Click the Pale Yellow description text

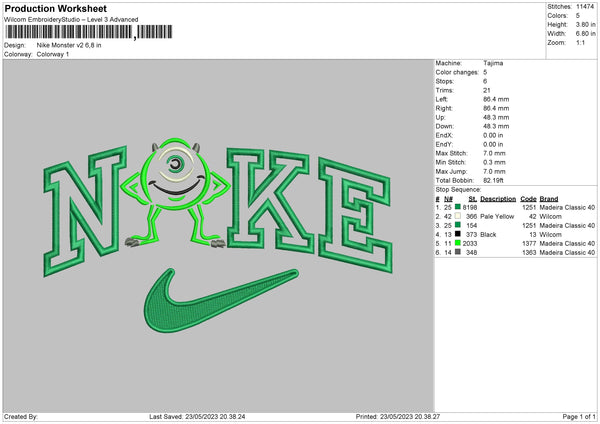497,217
